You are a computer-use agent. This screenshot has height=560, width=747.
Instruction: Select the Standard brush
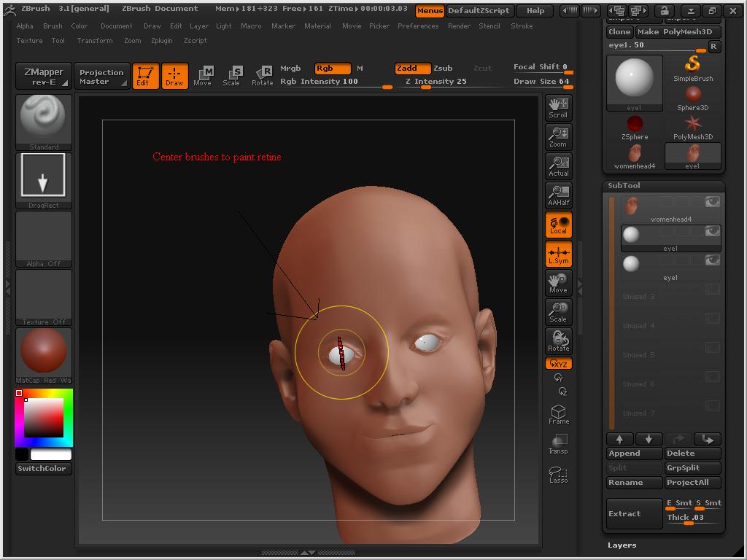point(42,120)
